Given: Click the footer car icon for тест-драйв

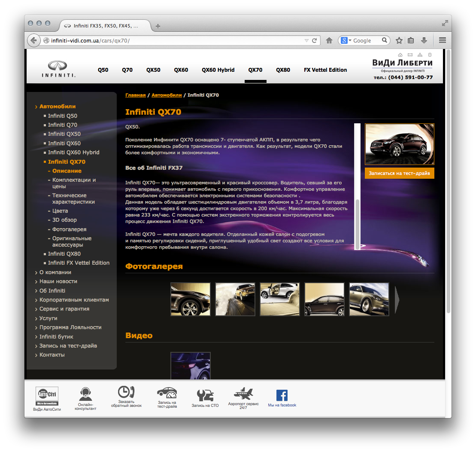Looking at the screenshot, I should 167,393.
